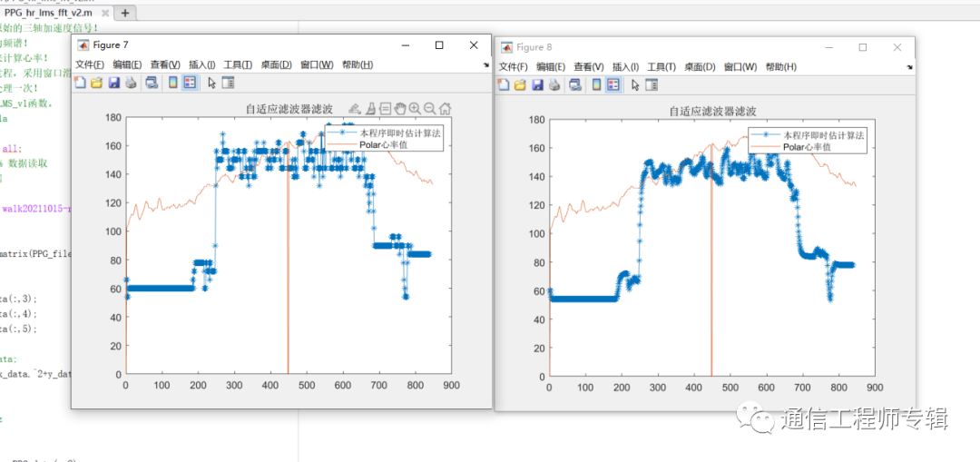
Task: Click legend entry Polar心率值 in Figure 8
Action: [x=808, y=147]
